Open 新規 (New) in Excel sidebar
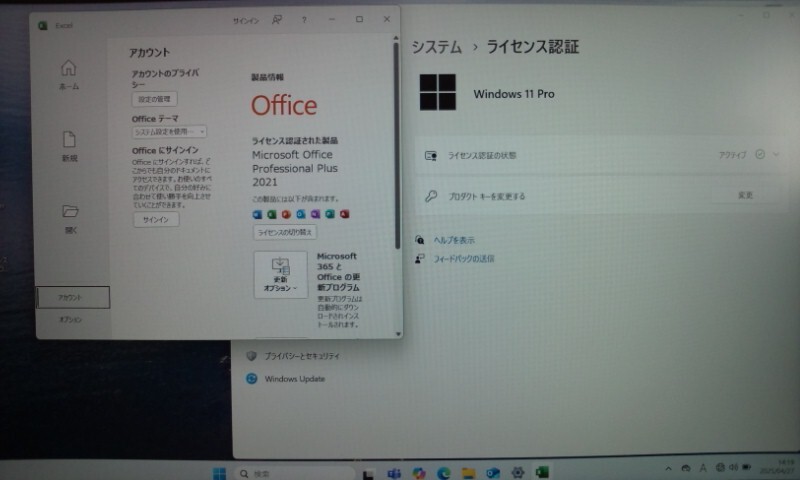This screenshot has height=480, width=800. coord(69,146)
